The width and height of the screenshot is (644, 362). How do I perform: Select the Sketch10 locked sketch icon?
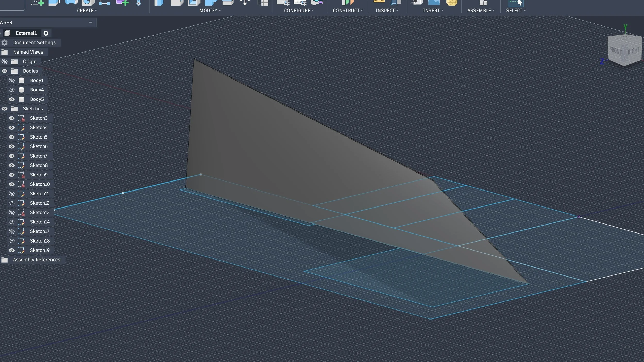21,184
